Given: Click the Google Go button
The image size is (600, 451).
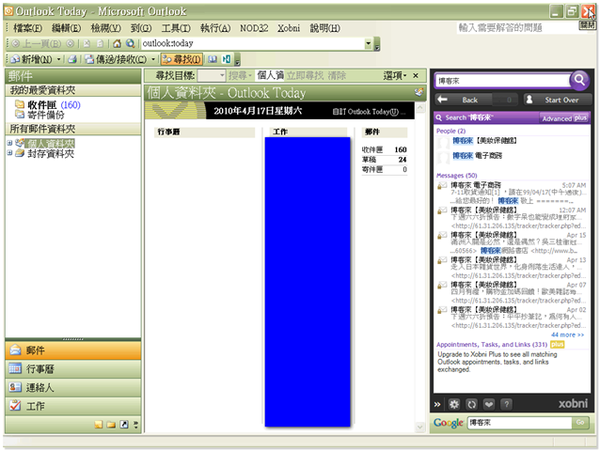Looking at the screenshot, I should 580,423.
